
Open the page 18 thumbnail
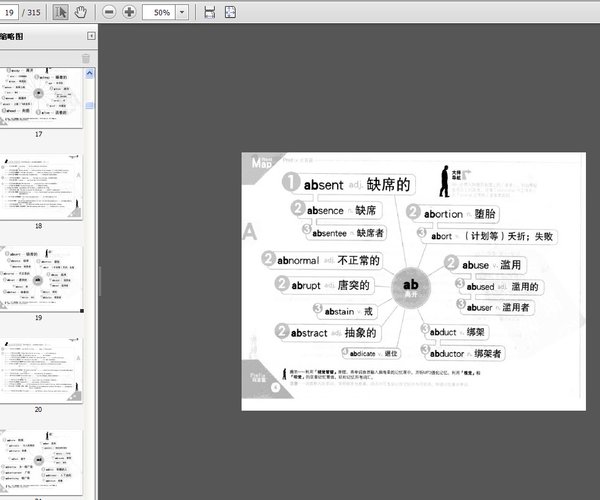tap(40, 186)
